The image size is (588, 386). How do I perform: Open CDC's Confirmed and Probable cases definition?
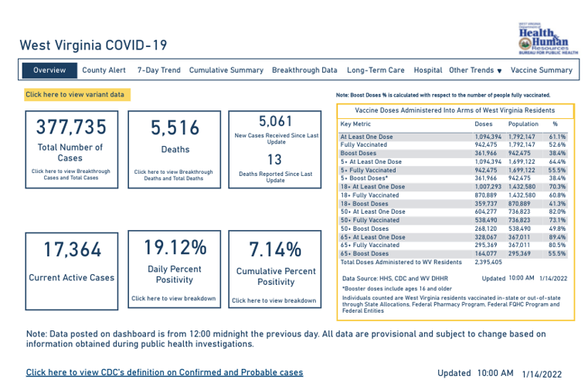pos(164,372)
